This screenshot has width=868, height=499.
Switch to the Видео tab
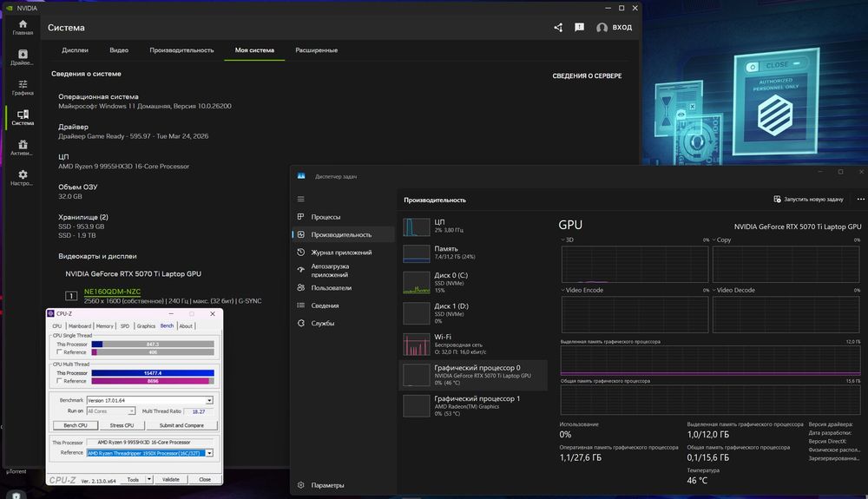click(x=119, y=49)
